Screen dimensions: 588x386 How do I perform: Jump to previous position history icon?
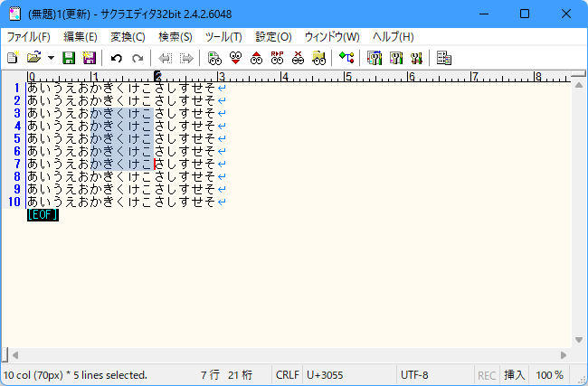pos(165,58)
